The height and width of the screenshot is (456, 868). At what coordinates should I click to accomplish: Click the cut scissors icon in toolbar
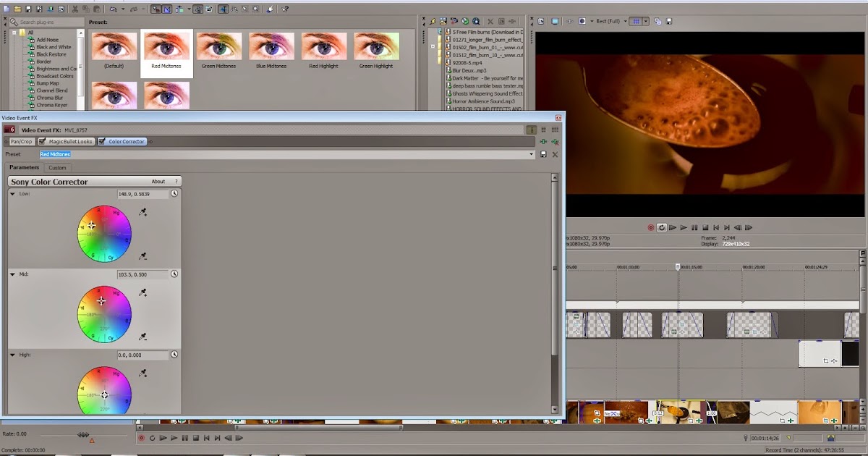tap(75, 9)
